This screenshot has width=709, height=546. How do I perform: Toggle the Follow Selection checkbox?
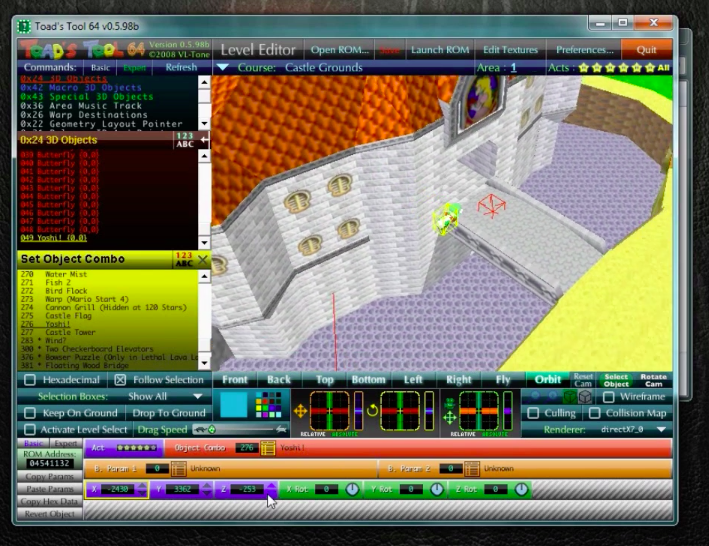[x=120, y=380]
